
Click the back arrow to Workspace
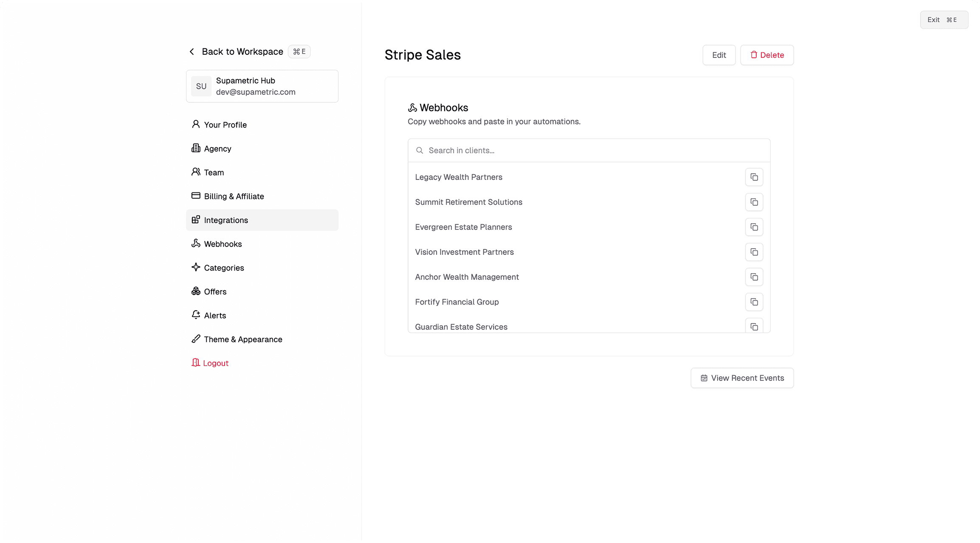click(x=192, y=52)
